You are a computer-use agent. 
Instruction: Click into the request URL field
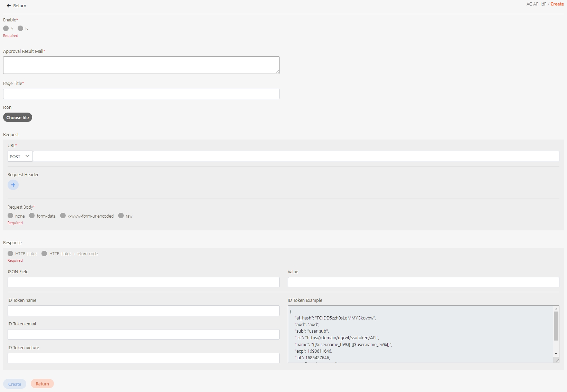[296, 156]
